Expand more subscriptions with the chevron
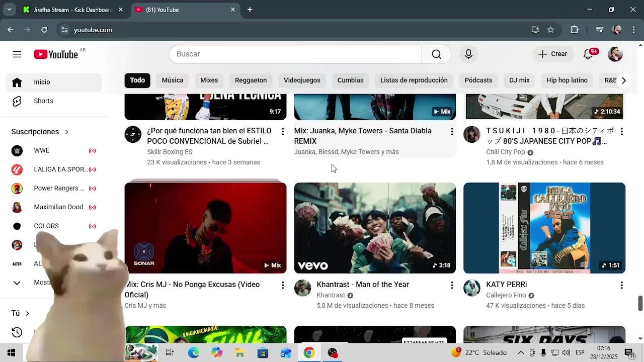644x362 pixels. click(x=17, y=283)
